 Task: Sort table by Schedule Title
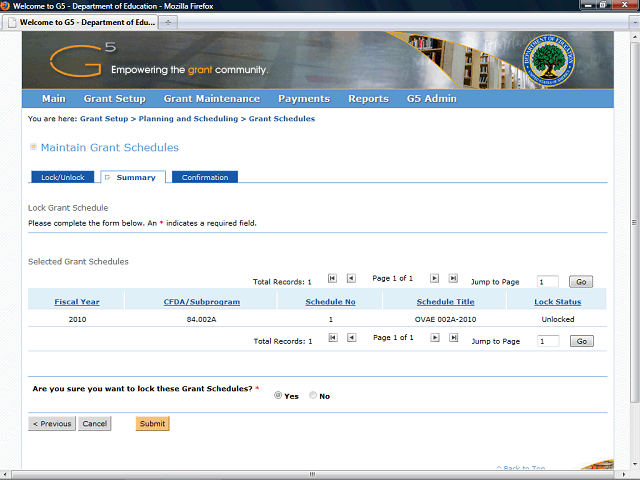coord(445,302)
